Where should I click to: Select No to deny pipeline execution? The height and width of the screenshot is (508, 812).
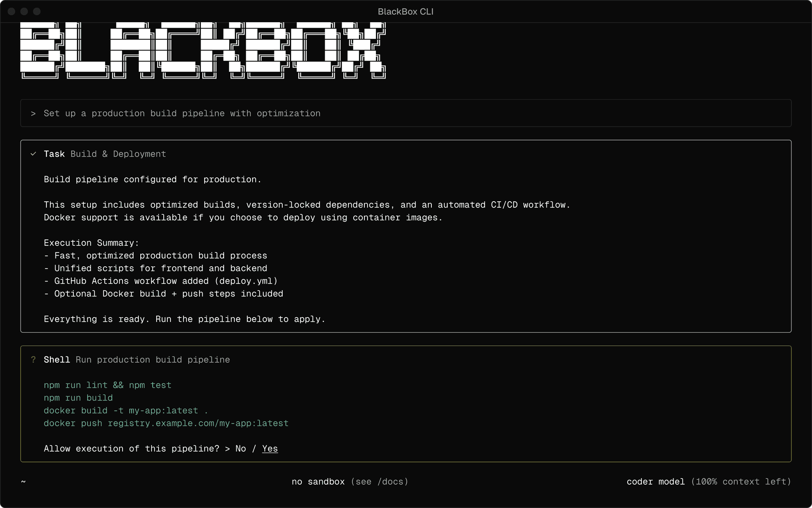(x=241, y=448)
